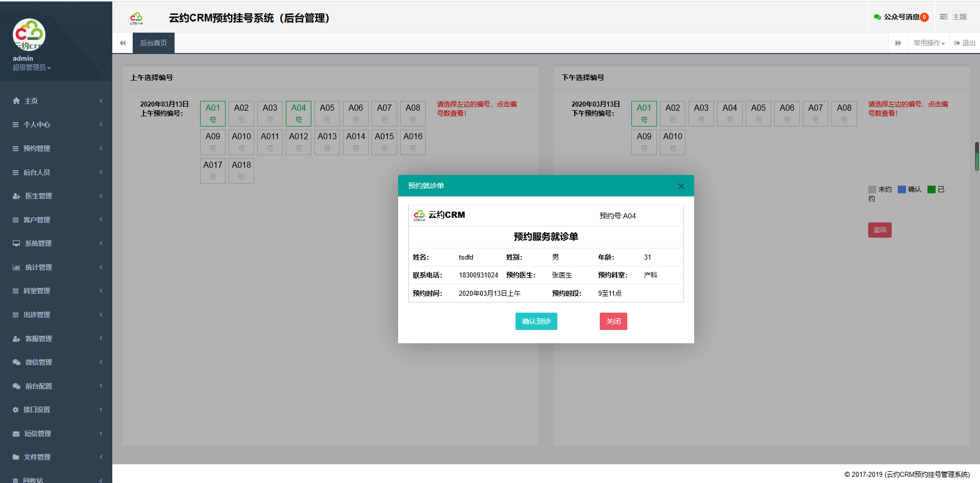Expand the 超级管理员 user dropdown

[x=32, y=67]
